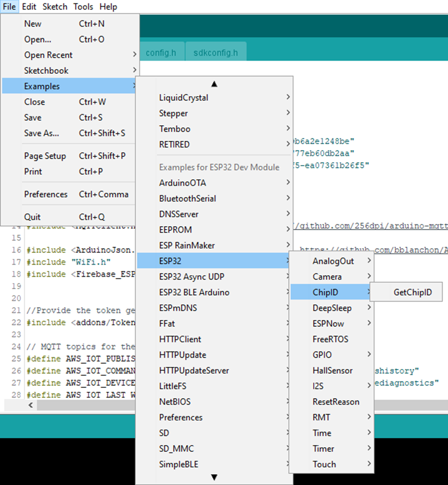Open I2S example submenu
This screenshot has width=448, height=485.
(332, 385)
